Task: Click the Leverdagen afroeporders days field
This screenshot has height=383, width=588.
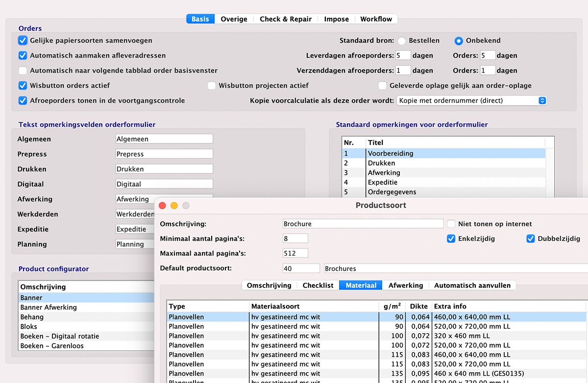Action: click(x=403, y=55)
